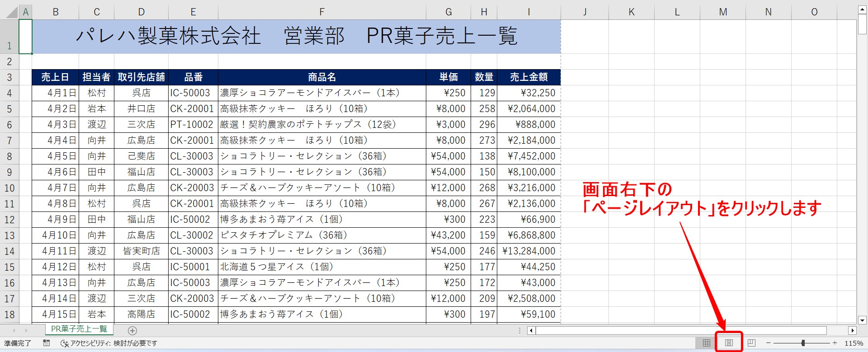This screenshot has height=352, width=868.
Task: Select column A header
Action: [x=26, y=12]
